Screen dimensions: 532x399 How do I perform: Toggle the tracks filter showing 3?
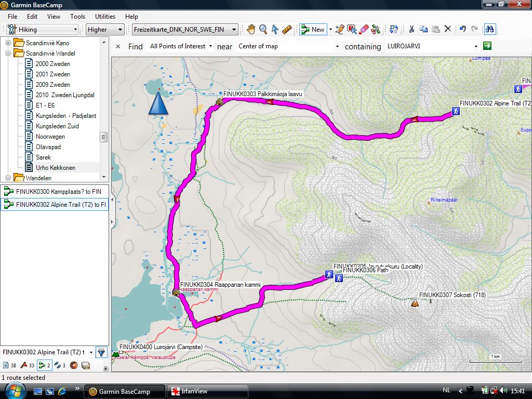60,365
